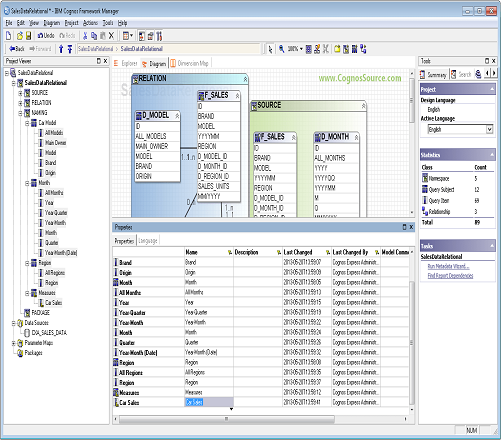Click the Back navigation button
The width and height of the screenshot is (501, 440).
(x=17, y=49)
